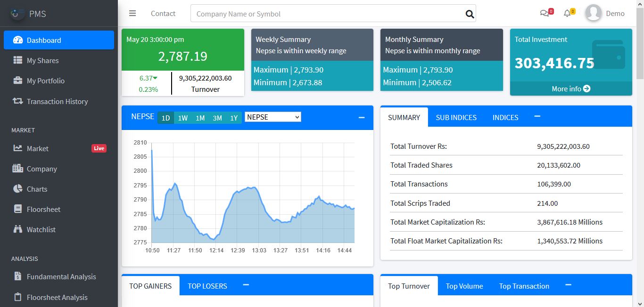This screenshot has width=644, height=307.
Task: Click the Contact link
Action: pyautogui.click(x=163, y=14)
